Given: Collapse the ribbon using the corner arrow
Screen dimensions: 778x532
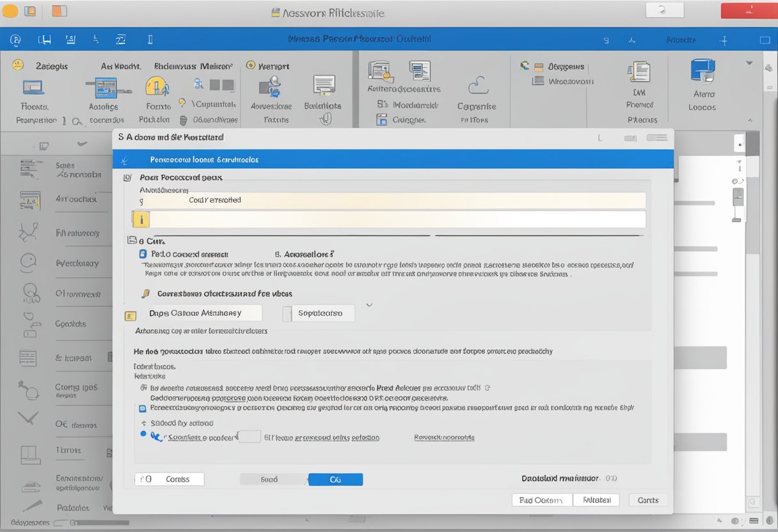Looking at the screenshot, I should point(750,119).
